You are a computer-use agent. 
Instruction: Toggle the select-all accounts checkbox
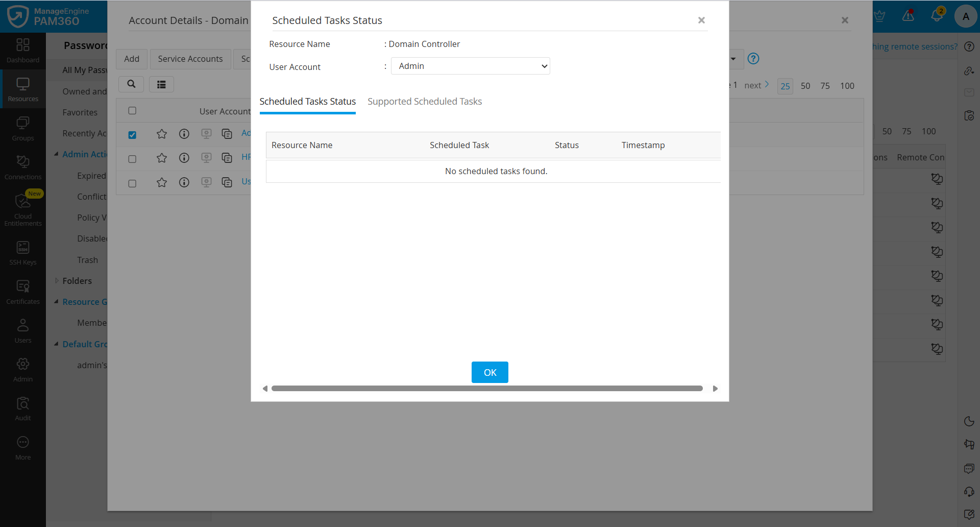(132, 111)
